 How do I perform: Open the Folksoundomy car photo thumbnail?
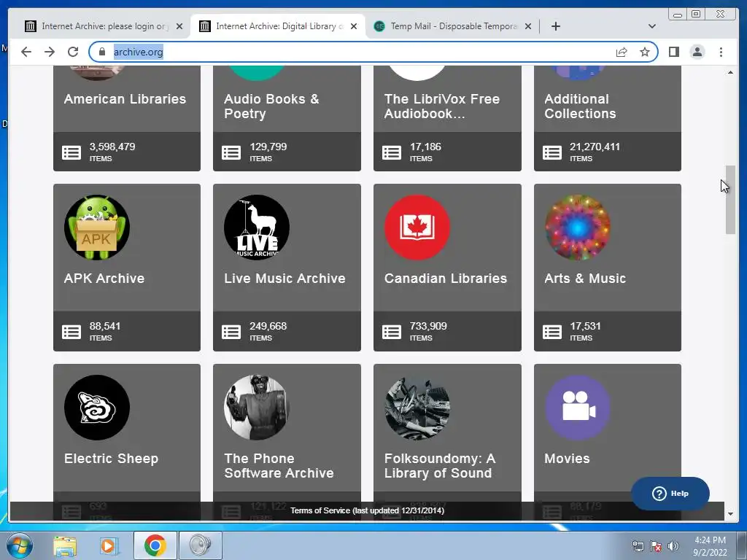tap(417, 407)
